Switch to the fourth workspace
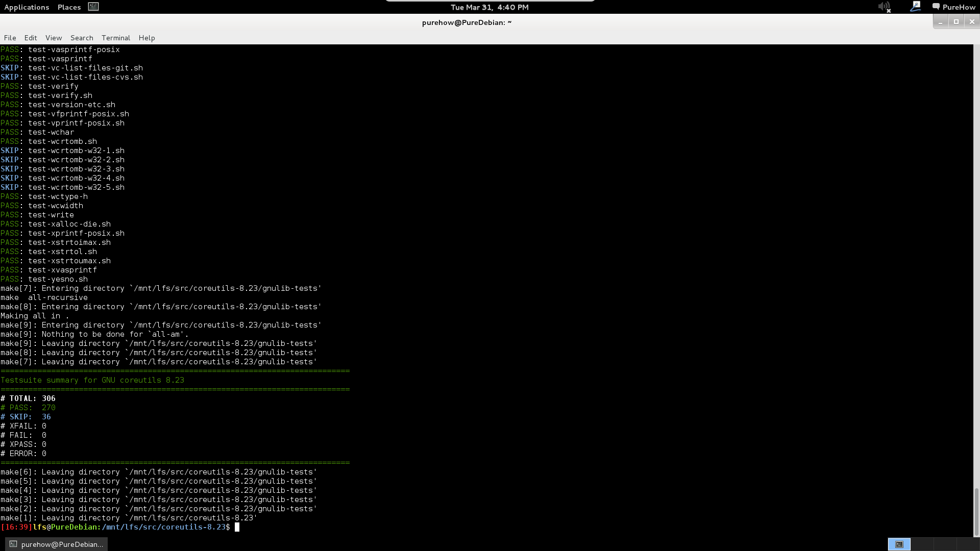This screenshot has width=980, height=551. (x=967, y=544)
